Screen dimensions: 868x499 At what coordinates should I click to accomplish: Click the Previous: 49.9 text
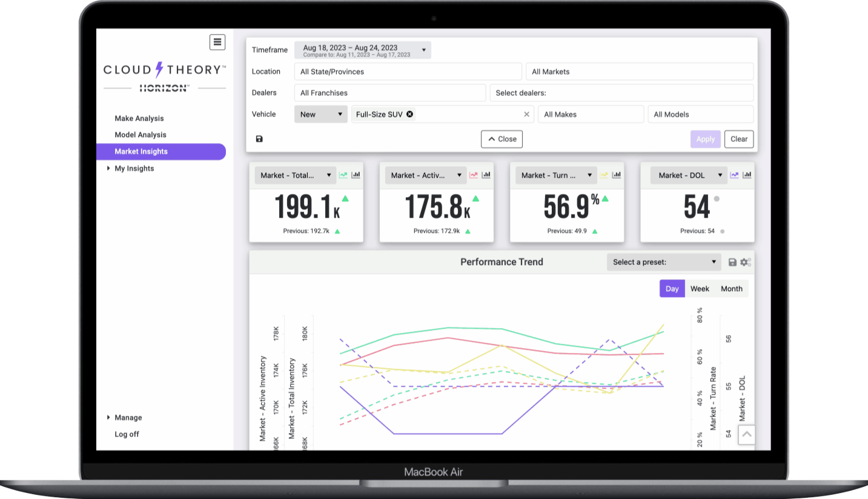(567, 231)
